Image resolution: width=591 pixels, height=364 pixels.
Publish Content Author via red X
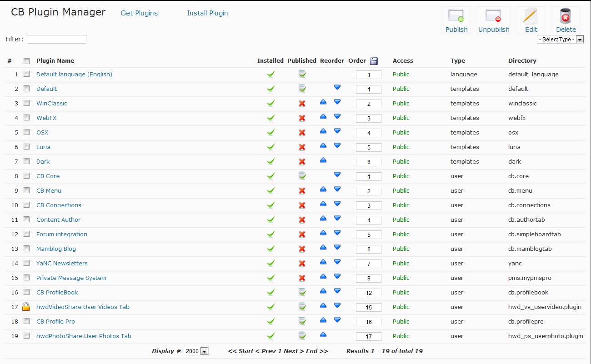click(302, 220)
